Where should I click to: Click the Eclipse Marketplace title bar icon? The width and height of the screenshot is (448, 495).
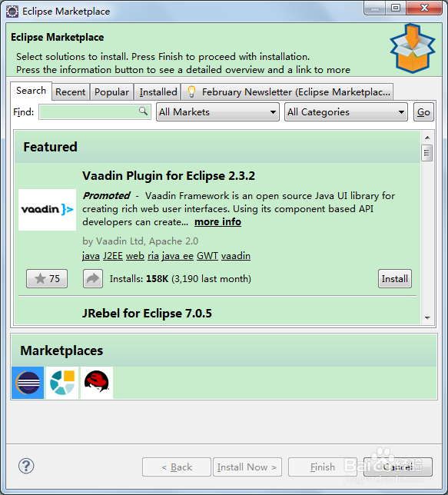click(x=12, y=12)
